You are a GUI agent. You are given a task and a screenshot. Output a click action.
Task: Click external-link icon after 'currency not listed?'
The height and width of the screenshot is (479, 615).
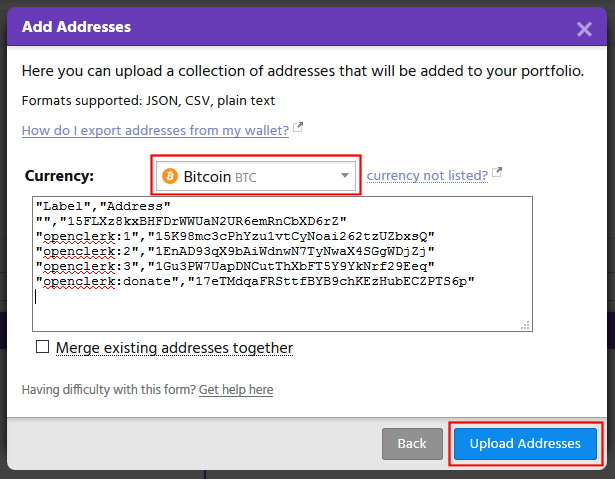coord(497,173)
